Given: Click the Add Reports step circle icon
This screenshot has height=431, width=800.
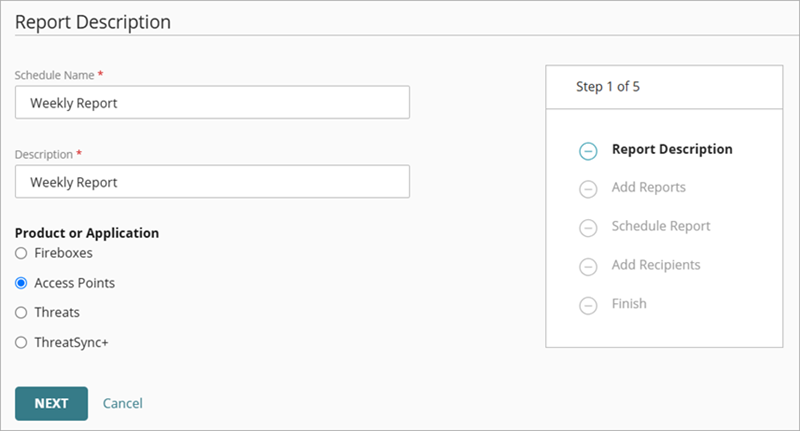Looking at the screenshot, I should click(588, 189).
